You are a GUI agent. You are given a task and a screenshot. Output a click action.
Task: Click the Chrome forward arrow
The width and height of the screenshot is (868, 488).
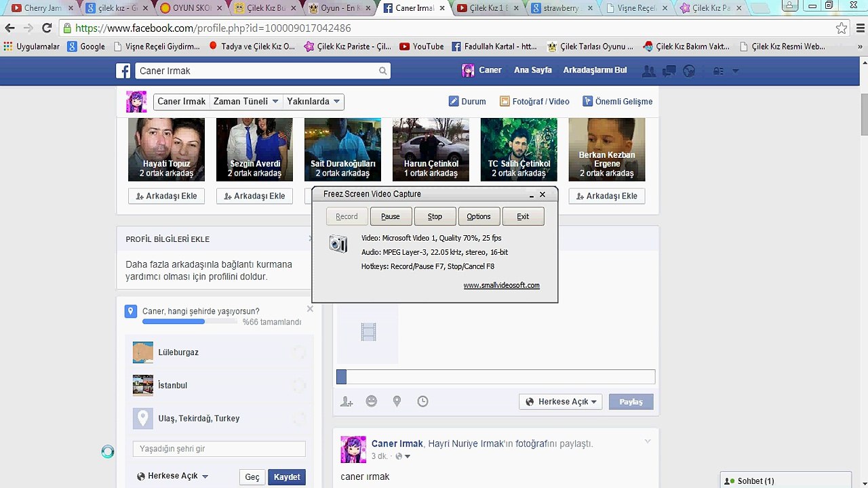[x=28, y=28]
